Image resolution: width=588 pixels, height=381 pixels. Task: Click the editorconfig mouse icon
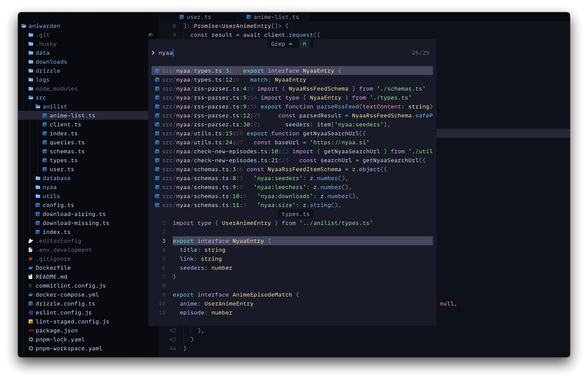31,241
